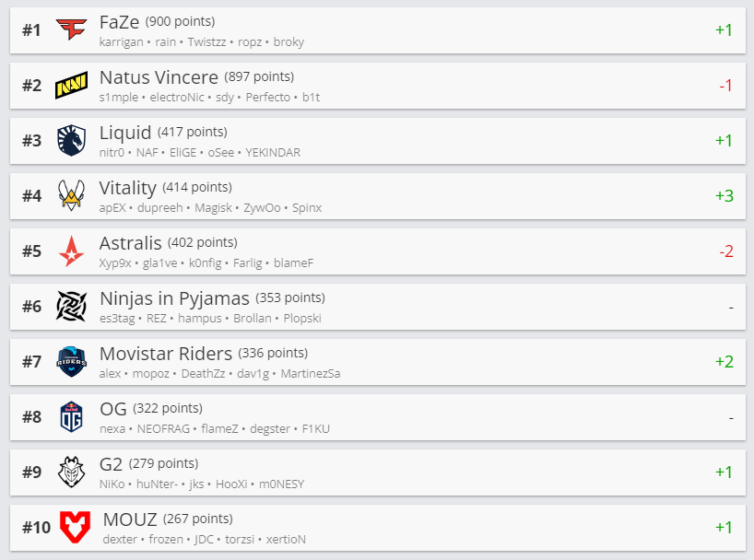Screen dimensions: 754x560
Task: Select the Liquid horse logo
Action: click(x=71, y=141)
